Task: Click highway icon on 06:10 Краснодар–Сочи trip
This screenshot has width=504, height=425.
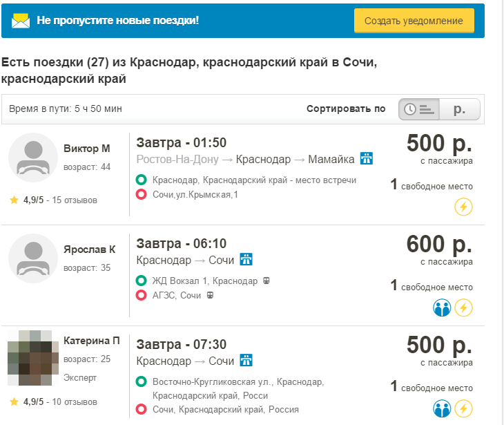Action: click(246, 259)
